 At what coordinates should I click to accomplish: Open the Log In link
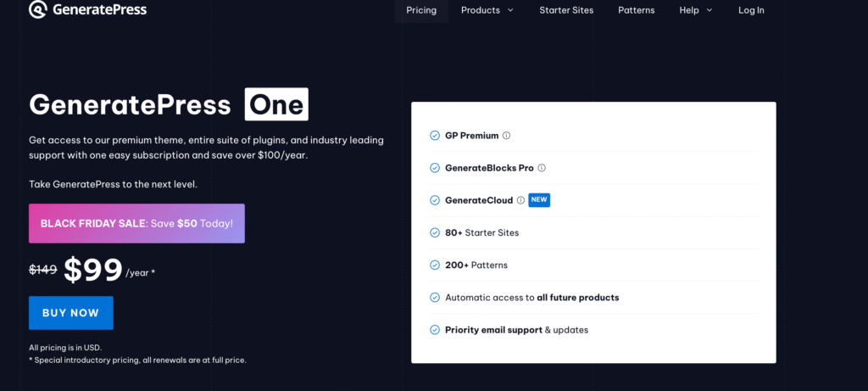(751, 10)
